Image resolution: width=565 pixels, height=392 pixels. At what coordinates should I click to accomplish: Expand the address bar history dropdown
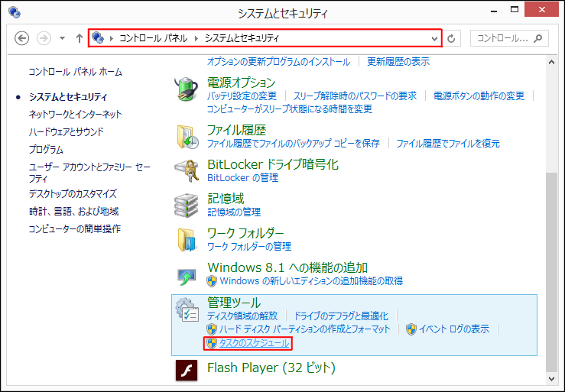click(x=434, y=38)
